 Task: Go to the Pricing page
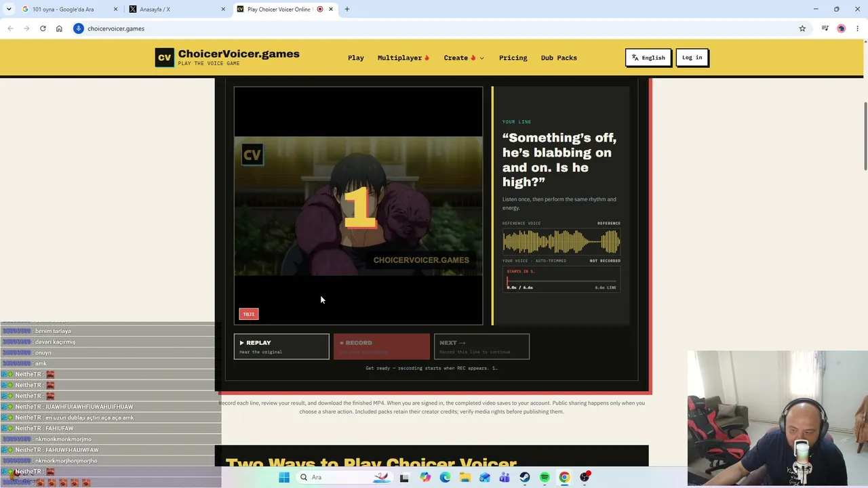(513, 58)
